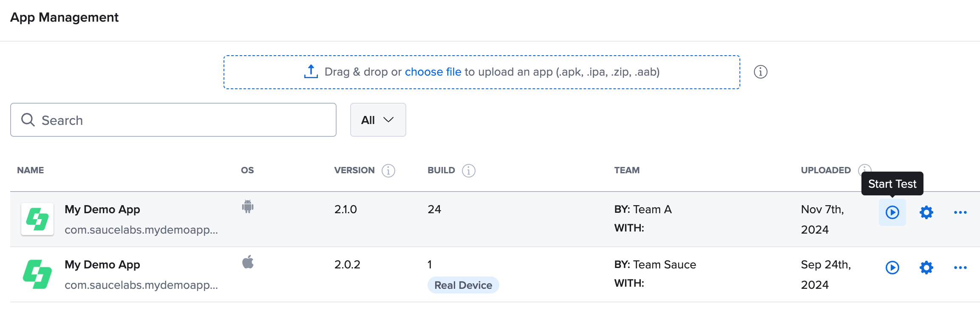Click the Android app logo thumbnail
This screenshot has width=980, height=316.
click(x=37, y=219)
